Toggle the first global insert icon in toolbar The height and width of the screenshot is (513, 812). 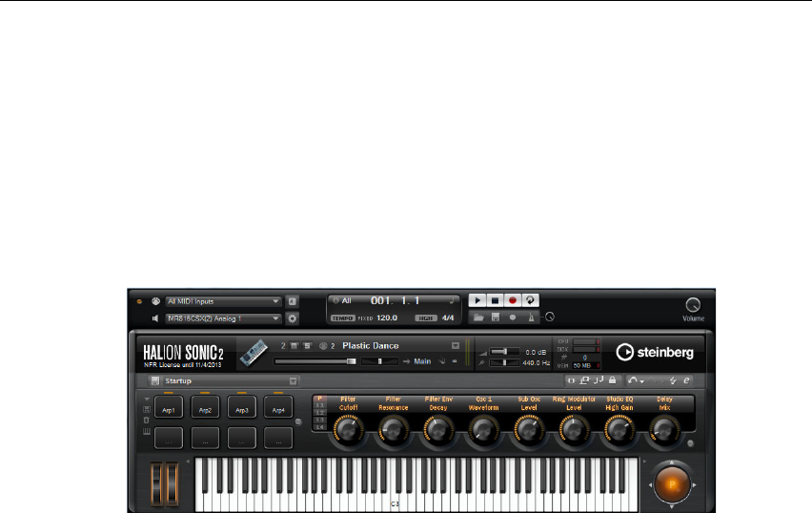[571, 380]
